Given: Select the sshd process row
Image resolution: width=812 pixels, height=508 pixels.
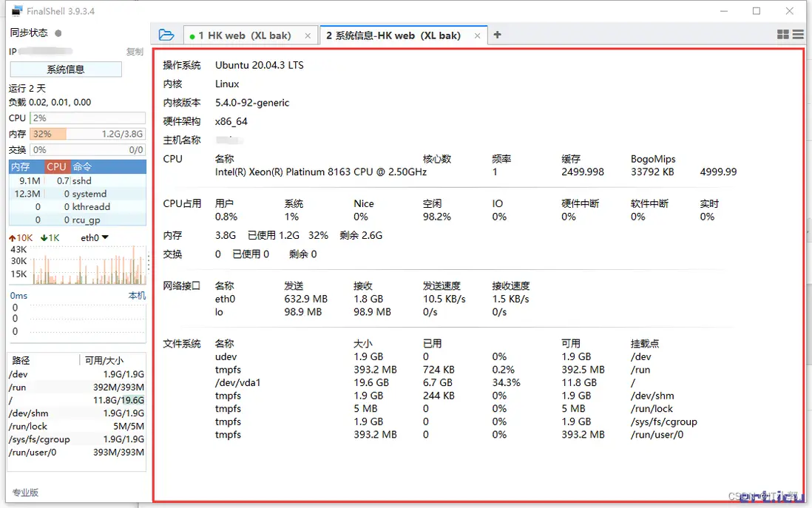Looking at the screenshot, I should click(78, 180).
